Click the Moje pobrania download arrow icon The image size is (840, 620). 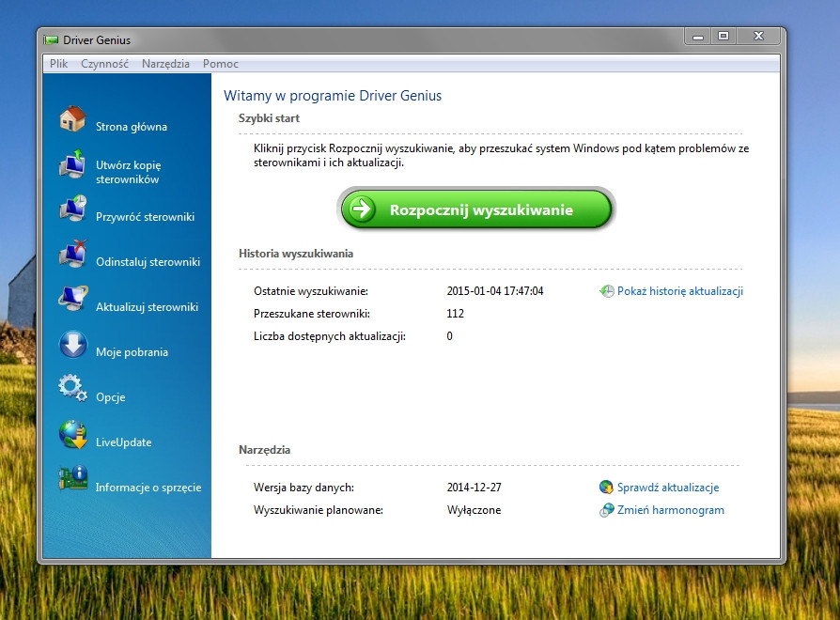(73, 344)
